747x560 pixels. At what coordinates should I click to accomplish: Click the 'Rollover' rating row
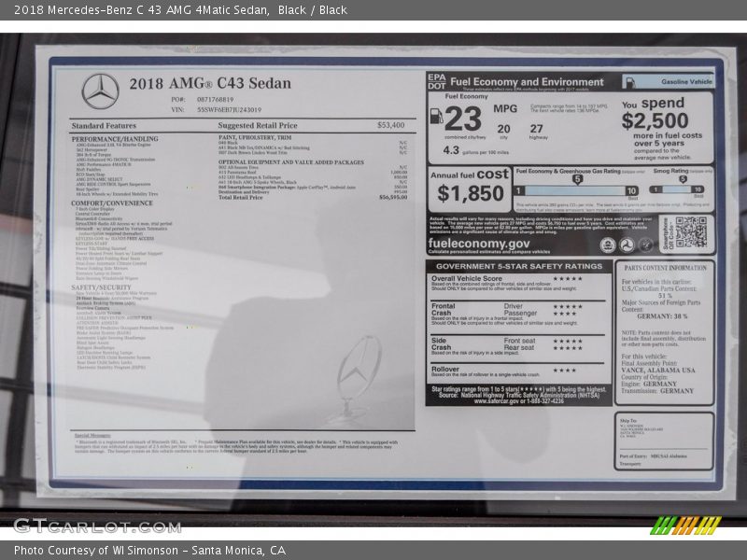pyautogui.click(x=517, y=371)
